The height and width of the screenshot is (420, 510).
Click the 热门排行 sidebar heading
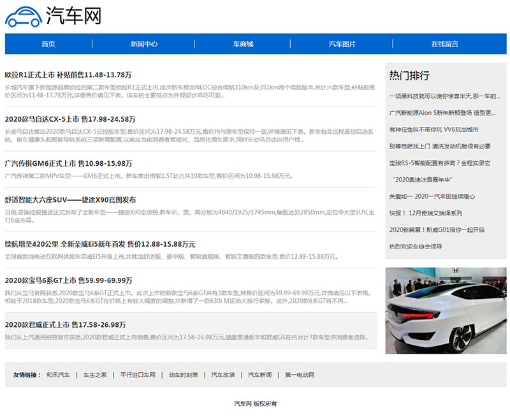tap(409, 76)
